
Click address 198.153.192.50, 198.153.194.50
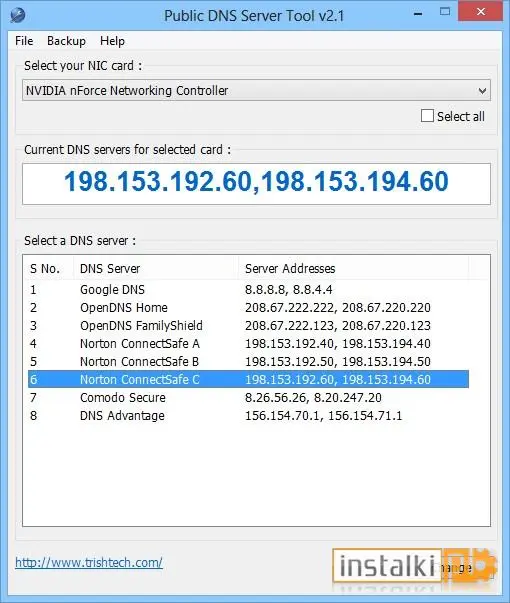[x=338, y=361]
